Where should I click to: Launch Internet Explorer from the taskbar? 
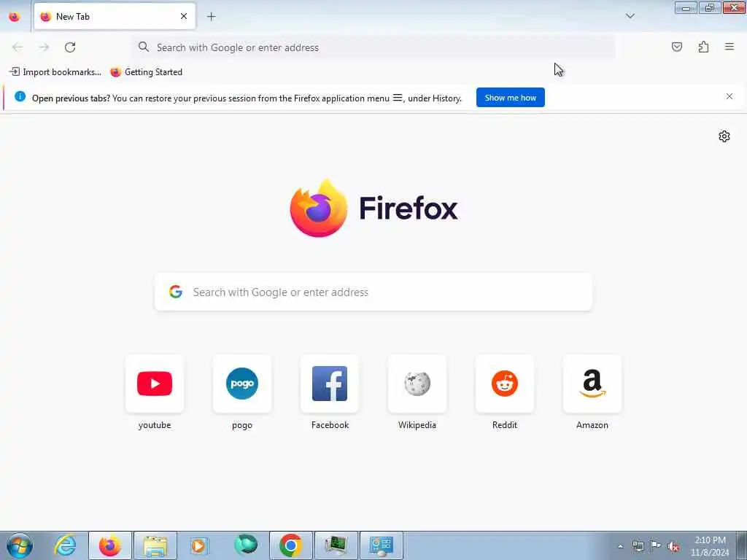(65, 545)
